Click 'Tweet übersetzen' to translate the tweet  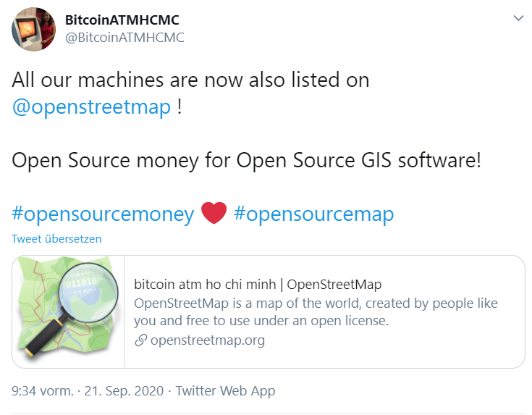56,238
